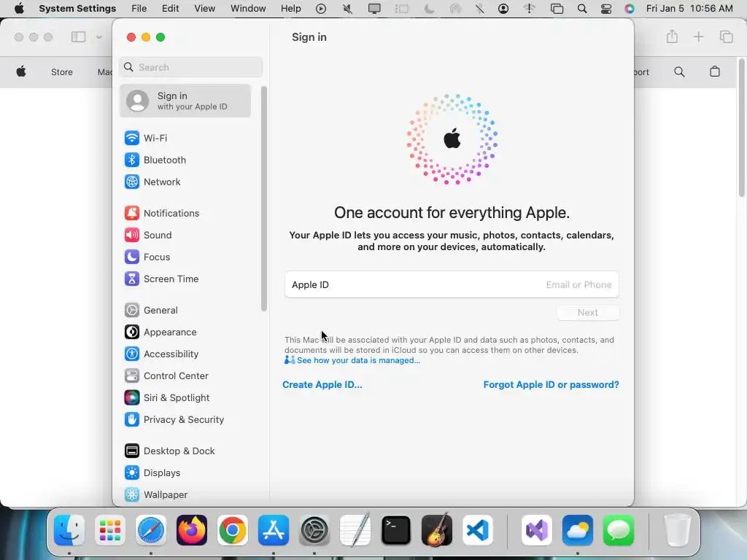Click the Siri icon in menu bar

pyautogui.click(x=630, y=9)
